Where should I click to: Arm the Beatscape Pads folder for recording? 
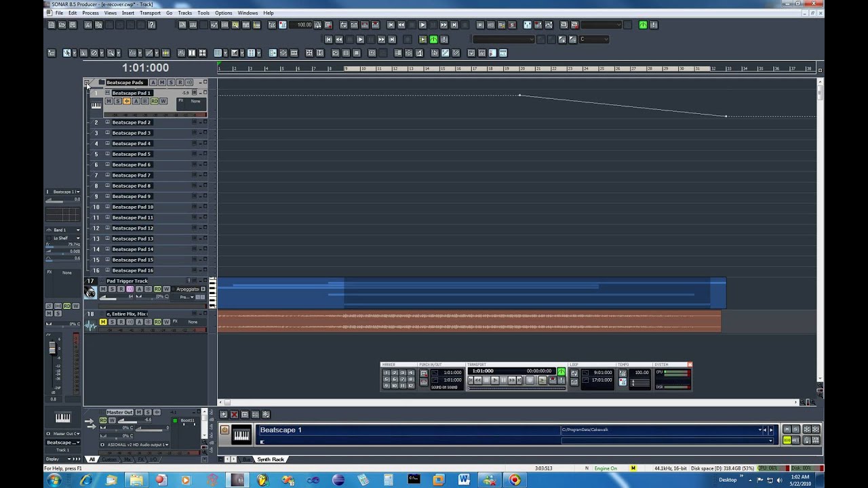(x=180, y=82)
